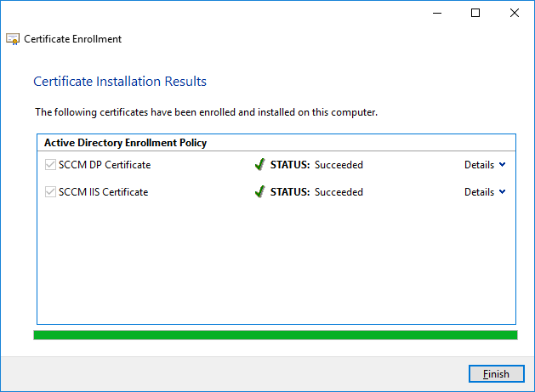The image size is (535, 392).
Task: Click the chevron arrow beside second Details
Action: (x=502, y=191)
